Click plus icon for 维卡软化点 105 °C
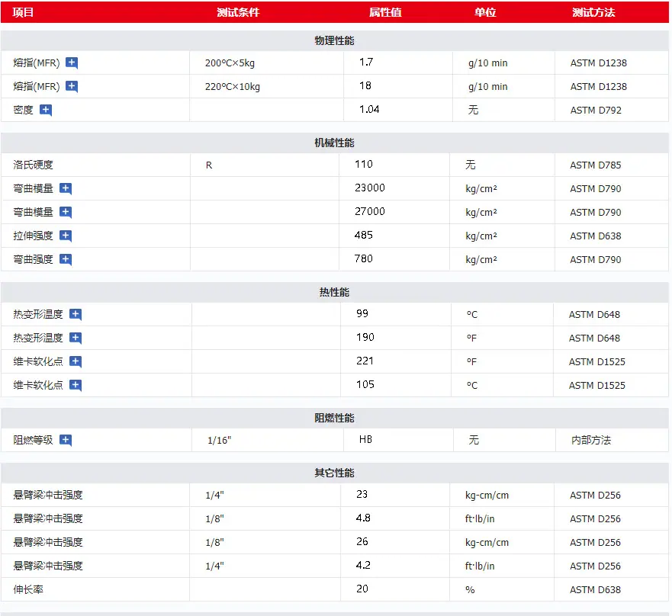 [76, 385]
